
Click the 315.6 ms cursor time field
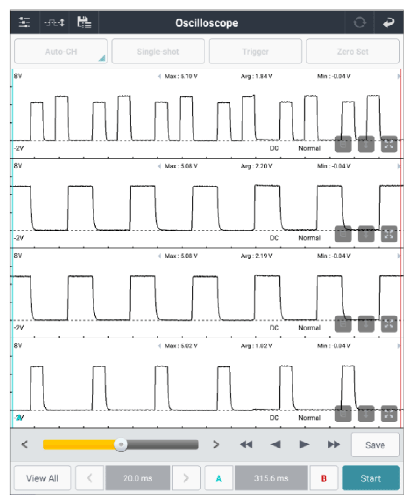(x=271, y=478)
